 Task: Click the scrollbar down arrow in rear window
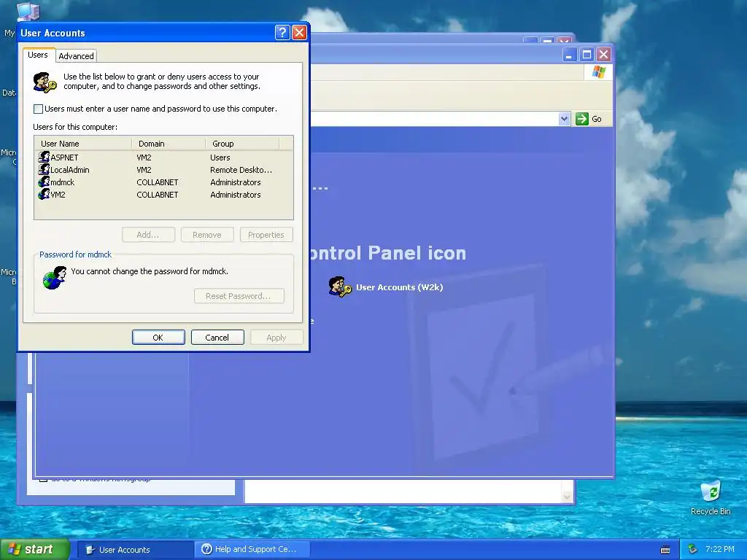coord(567,497)
